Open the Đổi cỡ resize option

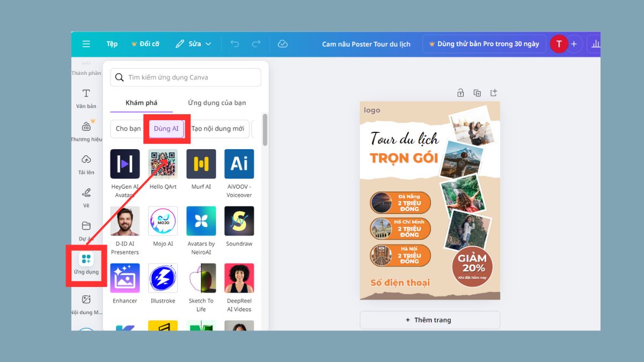pos(145,44)
